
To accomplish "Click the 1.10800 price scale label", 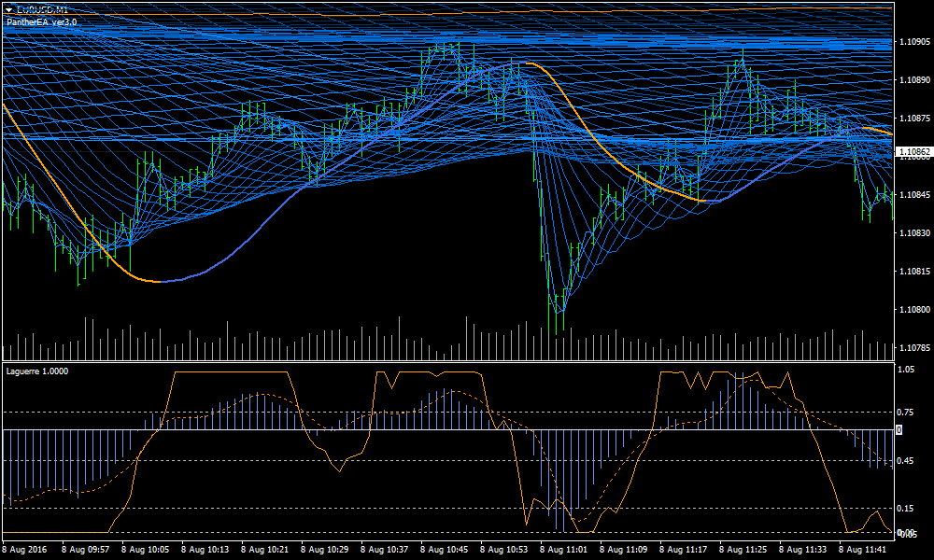I will [913, 309].
